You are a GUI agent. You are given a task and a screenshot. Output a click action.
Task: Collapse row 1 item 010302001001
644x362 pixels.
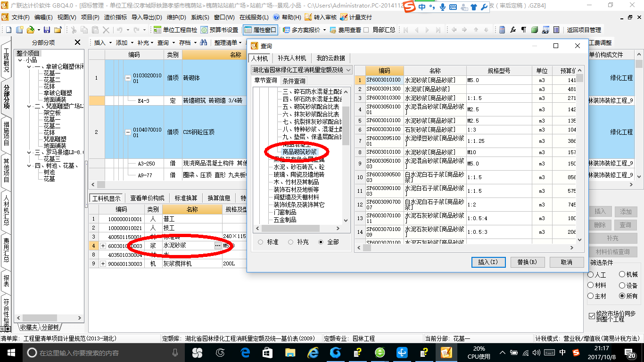click(x=128, y=78)
